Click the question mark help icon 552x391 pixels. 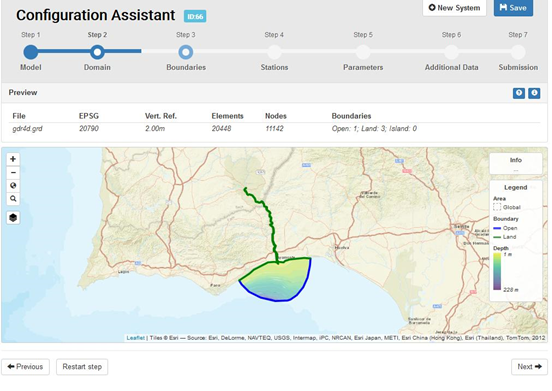click(519, 93)
